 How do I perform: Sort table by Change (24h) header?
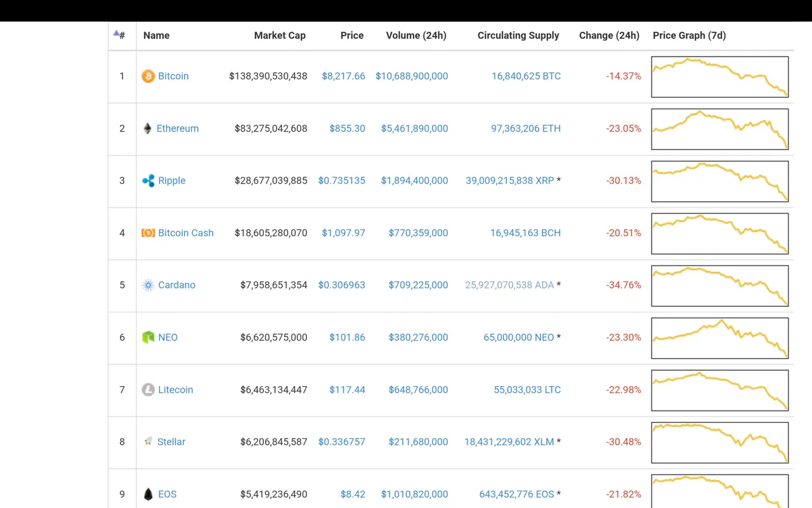609,36
